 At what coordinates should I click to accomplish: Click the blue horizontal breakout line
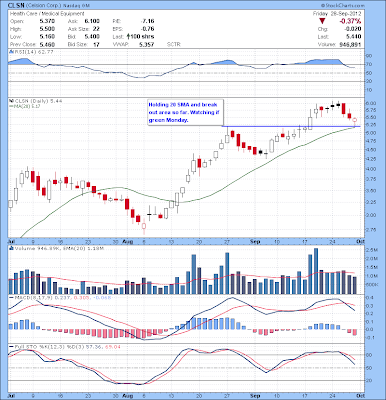tap(291, 126)
